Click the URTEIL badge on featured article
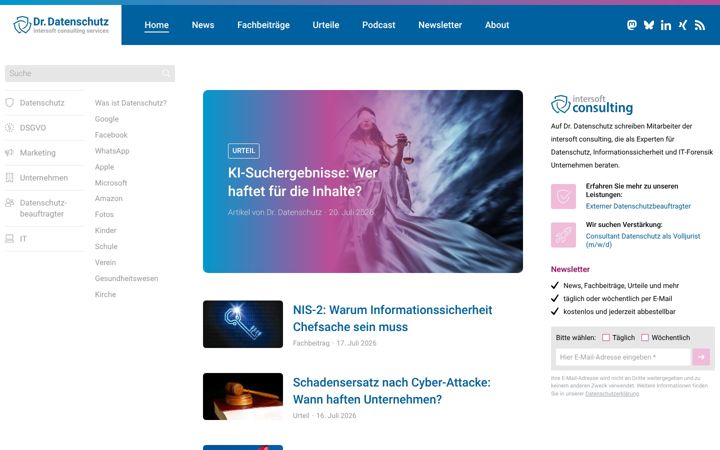Screen dimensions: 720x450 point(243,151)
